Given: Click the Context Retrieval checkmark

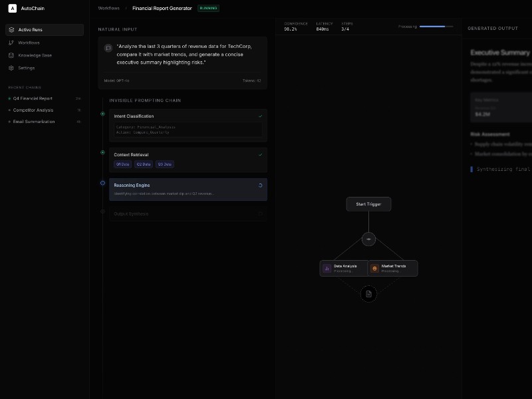Looking at the screenshot, I should point(260,154).
